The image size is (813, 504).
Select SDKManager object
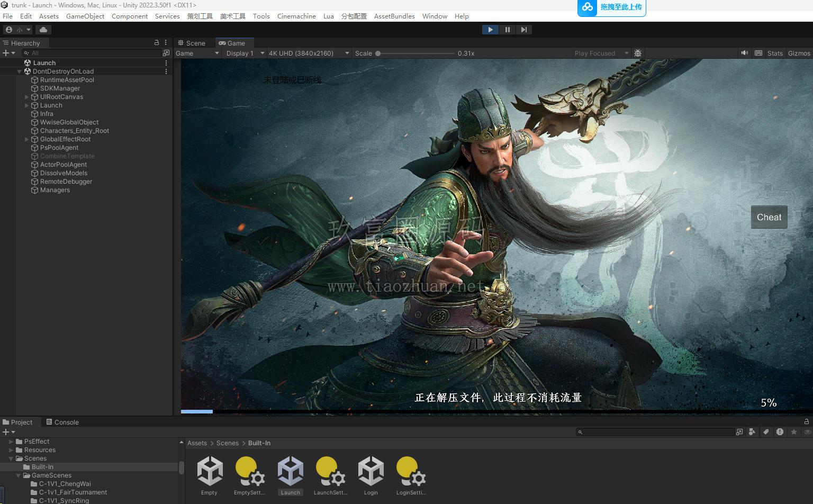pyautogui.click(x=60, y=88)
